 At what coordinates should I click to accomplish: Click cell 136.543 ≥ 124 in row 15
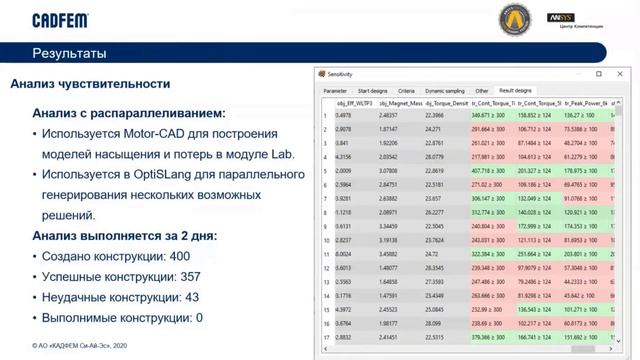539,310
